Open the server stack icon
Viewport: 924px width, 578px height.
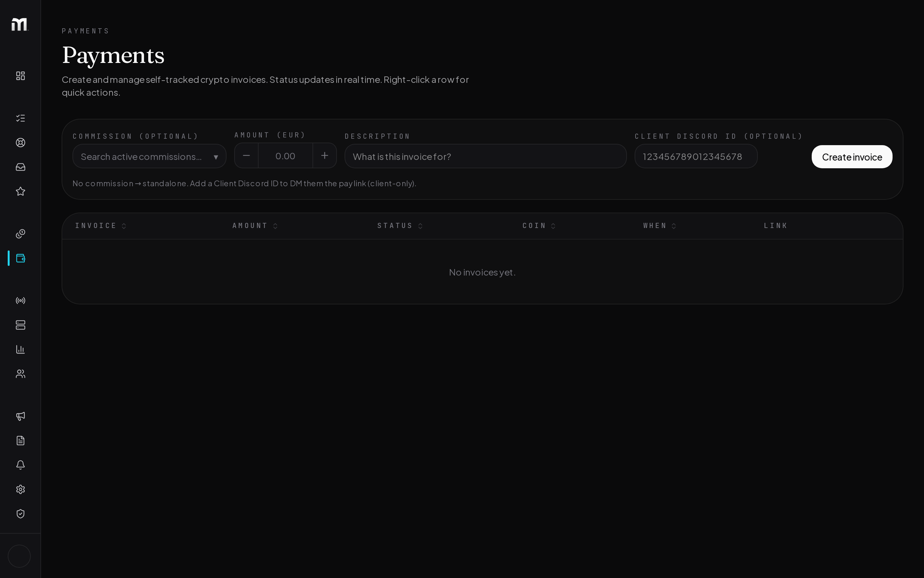point(21,325)
